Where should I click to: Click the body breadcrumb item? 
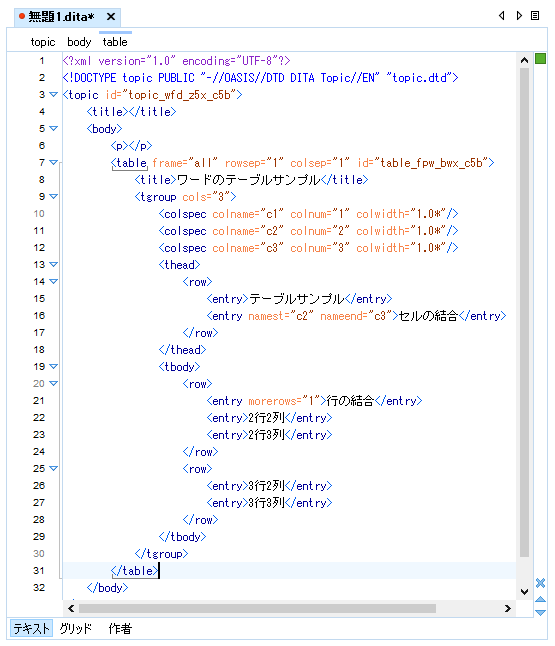[79, 42]
